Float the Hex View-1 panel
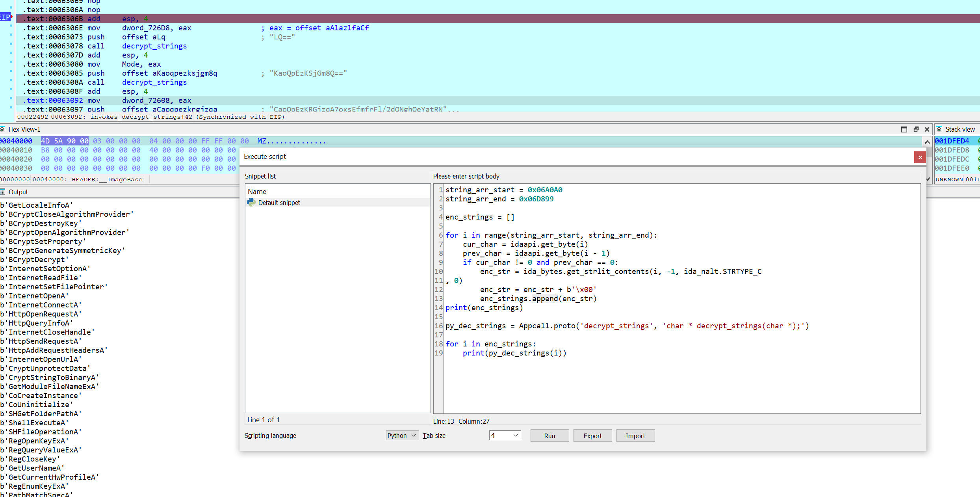This screenshot has width=980, height=497. [x=916, y=129]
